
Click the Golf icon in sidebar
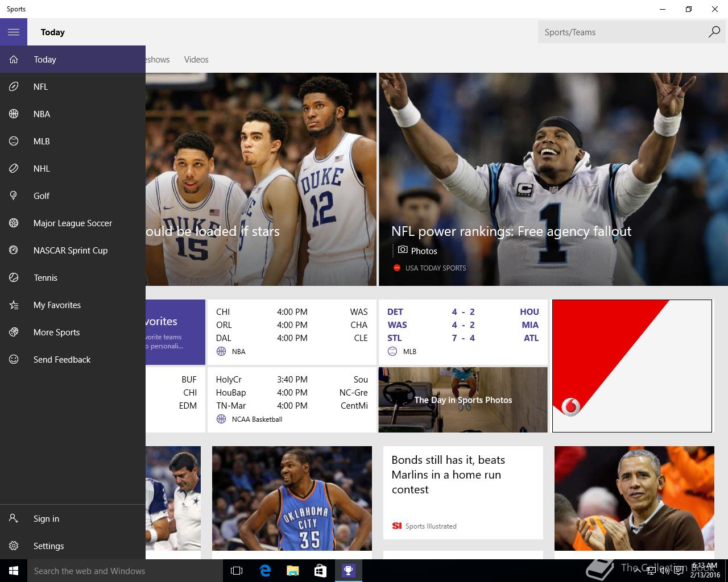pos(14,196)
